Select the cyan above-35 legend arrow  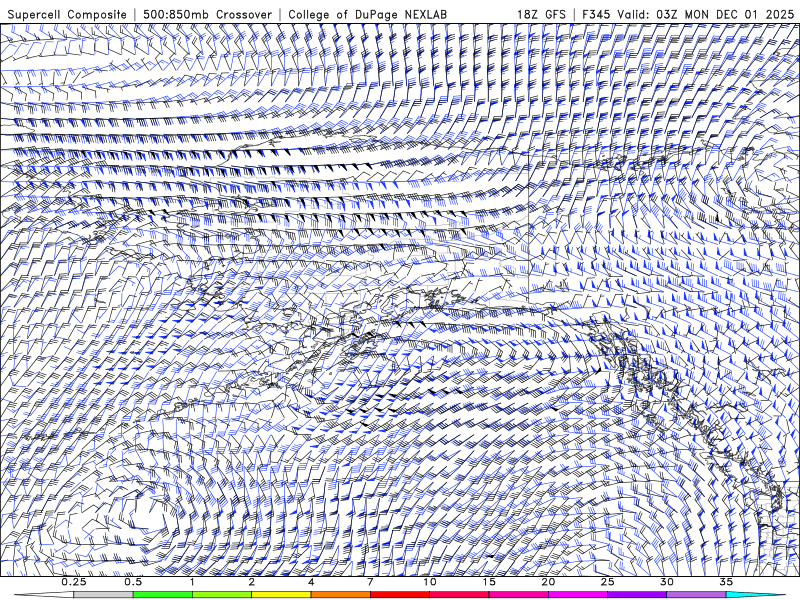pyautogui.click(x=755, y=595)
